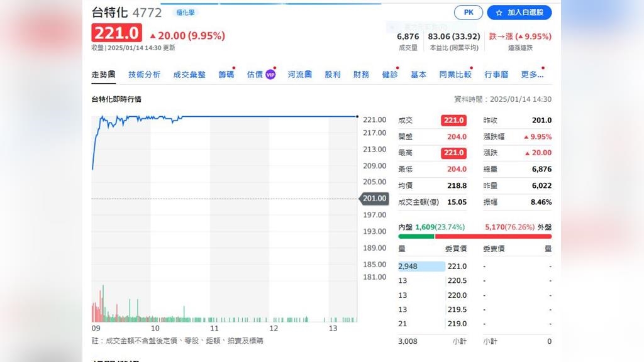Select the 走勢圖 tab
Viewport: 644px width, 362px height.
click(103, 74)
